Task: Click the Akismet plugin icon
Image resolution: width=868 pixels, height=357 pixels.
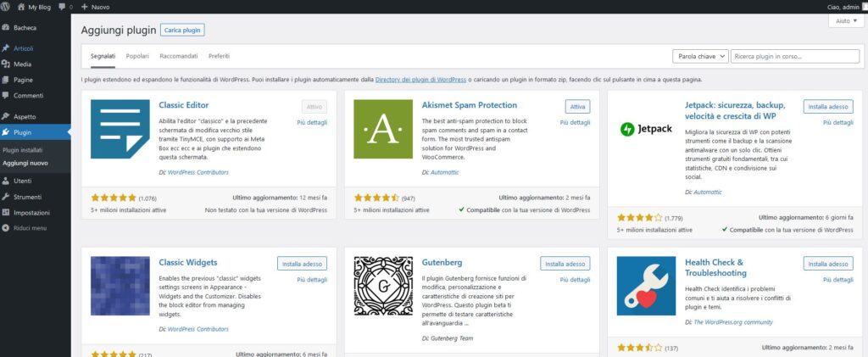Action: [x=383, y=129]
